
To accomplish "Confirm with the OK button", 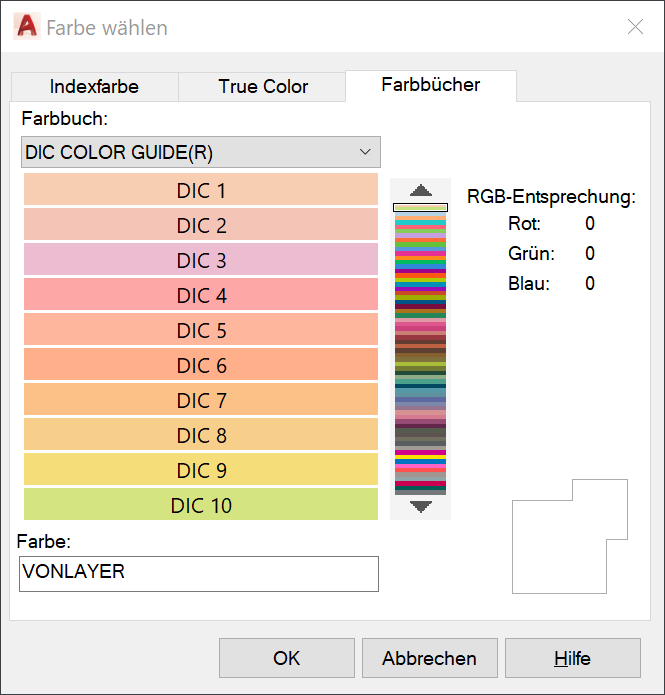I will point(287,658).
